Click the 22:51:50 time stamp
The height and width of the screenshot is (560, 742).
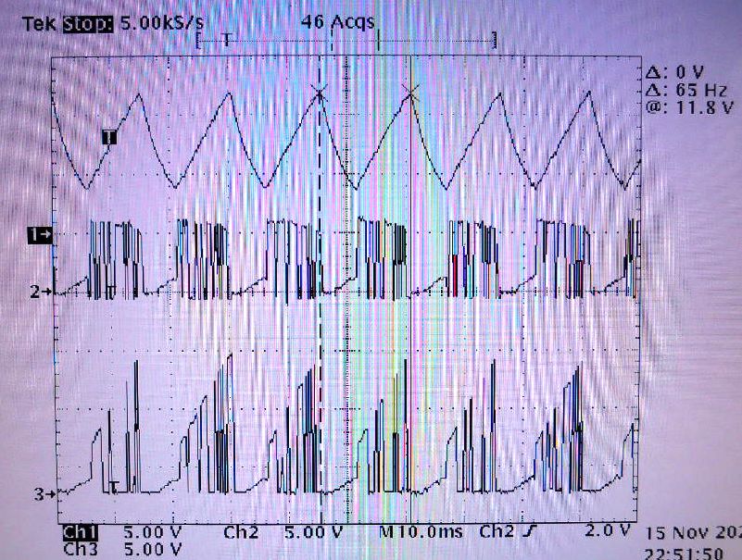pyautogui.click(x=684, y=554)
